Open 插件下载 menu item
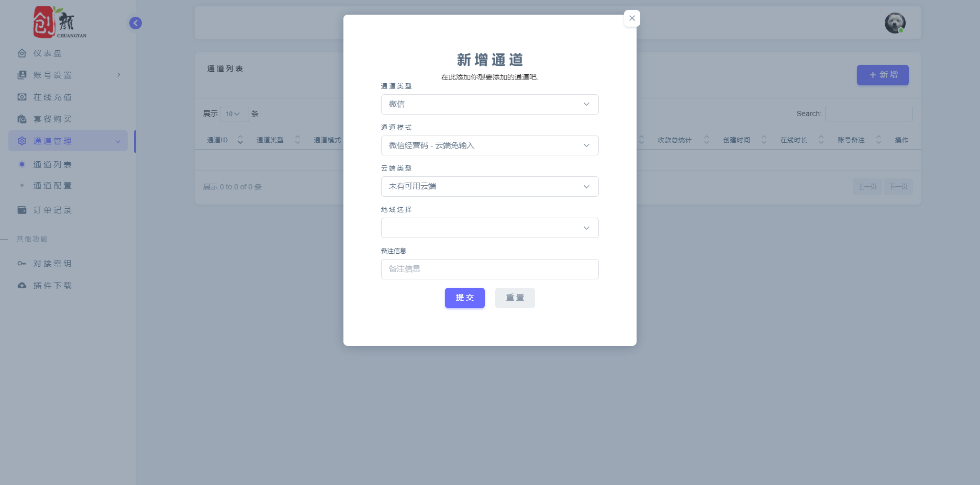 click(x=68, y=285)
